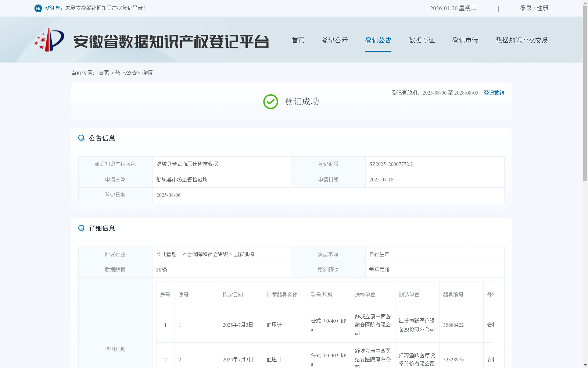Click industry value 公共管理、社会保障和社会组织 > 国家机构
Image resolution: width=588 pixels, height=368 pixels.
(x=205, y=254)
